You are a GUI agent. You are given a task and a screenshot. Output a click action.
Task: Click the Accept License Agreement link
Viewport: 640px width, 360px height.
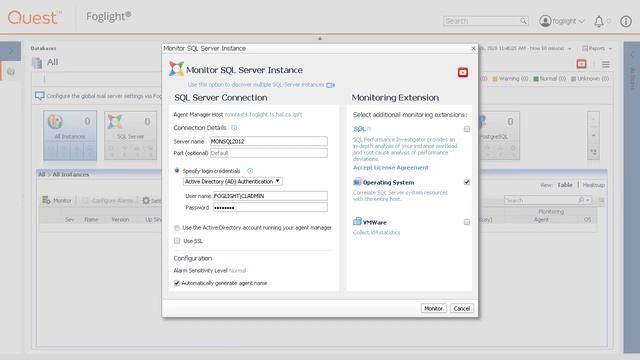[391, 167]
